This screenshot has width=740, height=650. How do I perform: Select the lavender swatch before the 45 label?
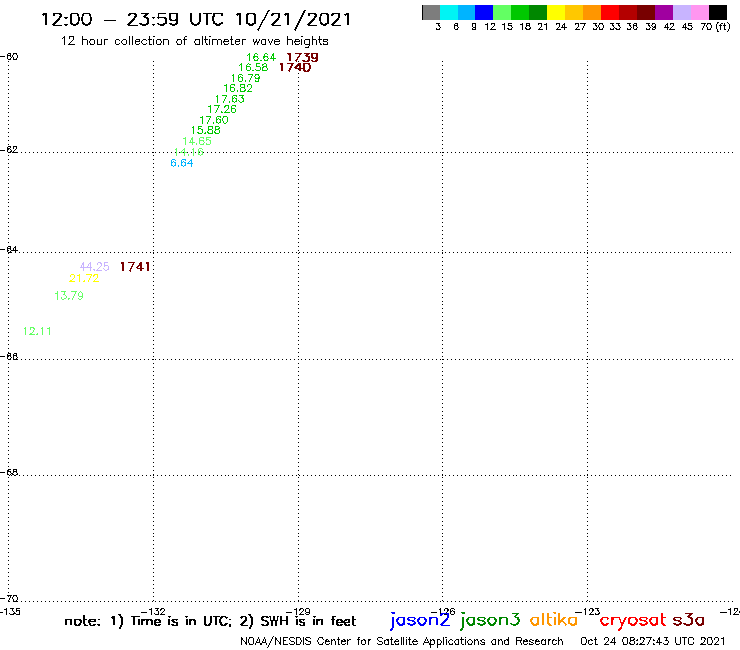pyautogui.click(x=681, y=12)
